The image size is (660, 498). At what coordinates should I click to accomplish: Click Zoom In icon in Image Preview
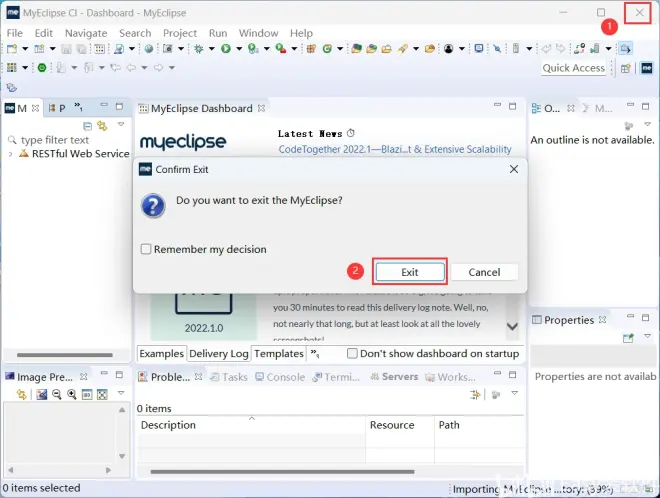pos(72,394)
